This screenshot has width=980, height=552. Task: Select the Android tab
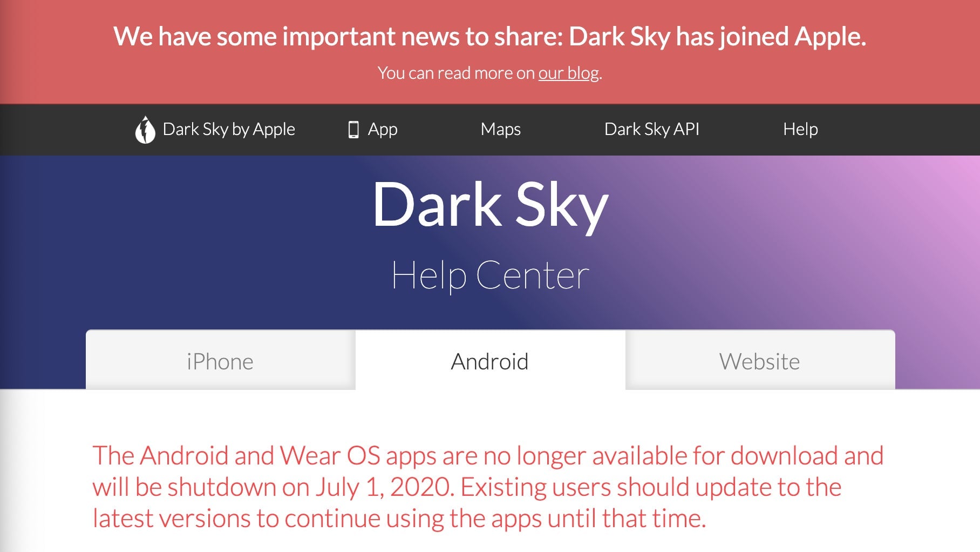(x=490, y=361)
